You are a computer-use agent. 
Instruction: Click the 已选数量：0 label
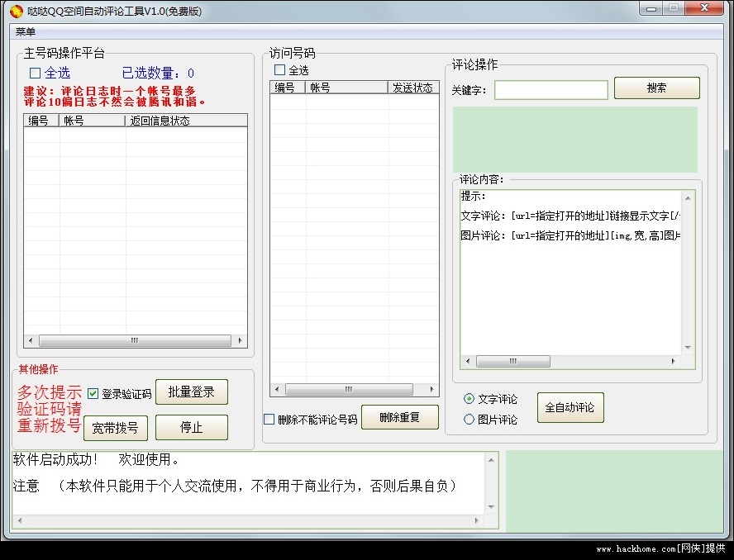(x=158, y=73)
